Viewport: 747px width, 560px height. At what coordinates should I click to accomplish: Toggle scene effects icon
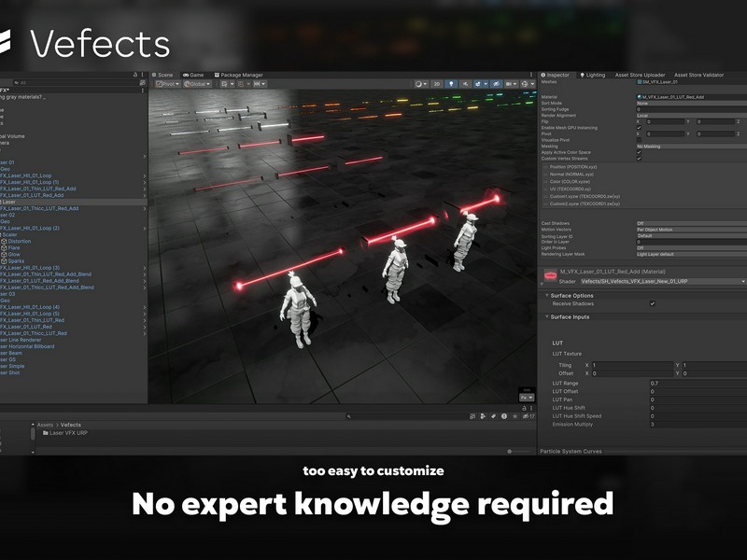478,84
